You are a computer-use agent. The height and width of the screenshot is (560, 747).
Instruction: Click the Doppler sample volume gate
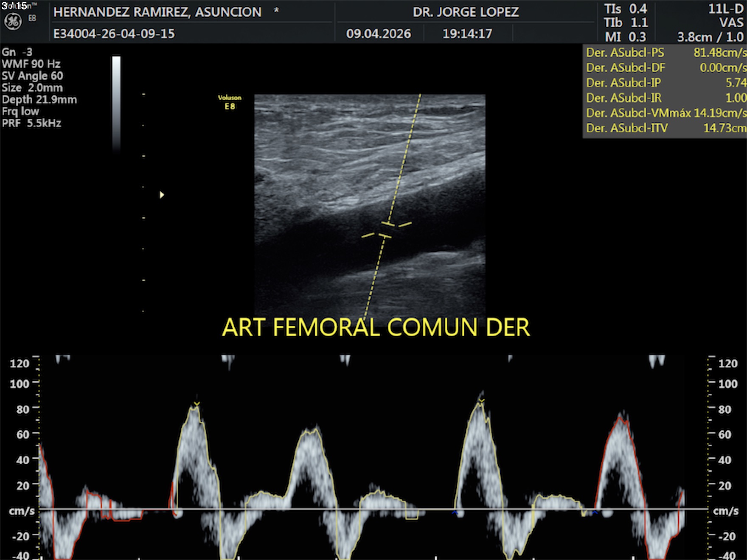pos(387,230)
